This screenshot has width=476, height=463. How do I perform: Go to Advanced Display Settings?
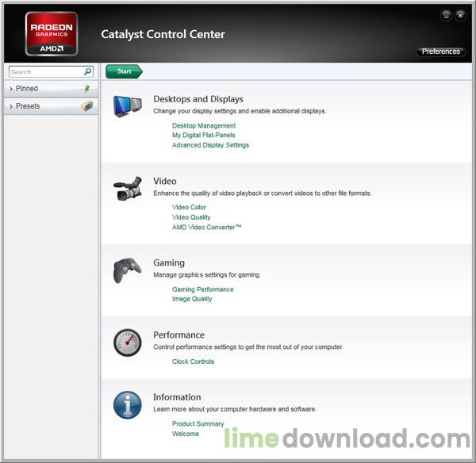point(210,145)
